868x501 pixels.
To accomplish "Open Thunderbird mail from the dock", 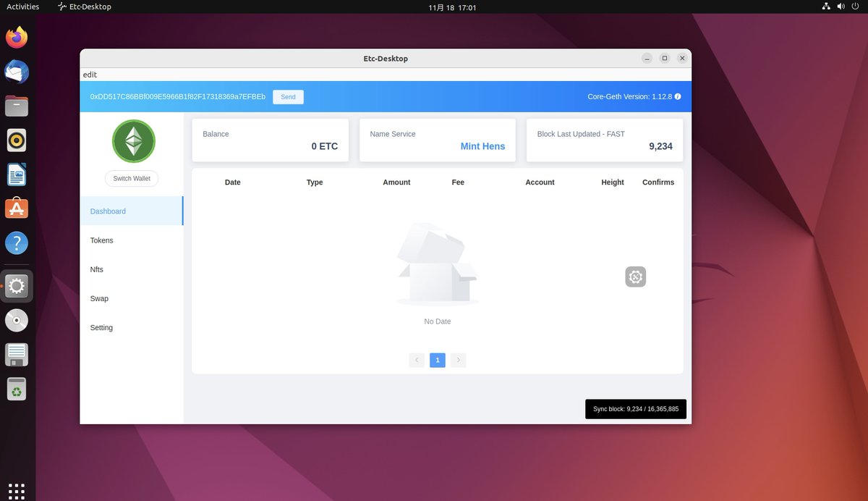I will tap(17, 72).
